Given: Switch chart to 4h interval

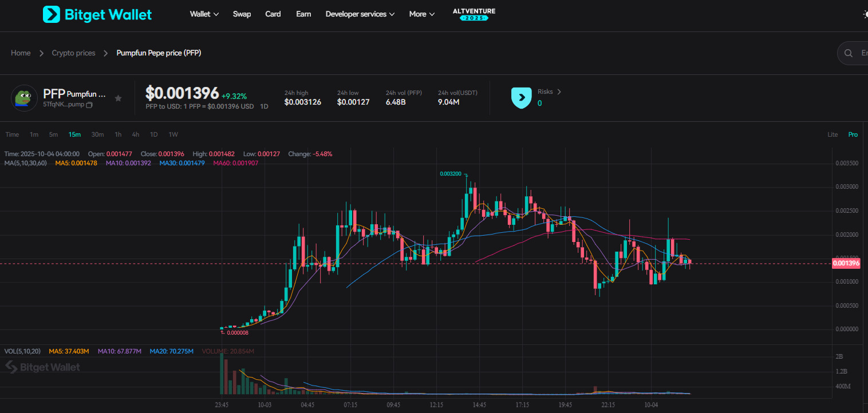Looking at the screenshot, I should click(x=136, y=134).
